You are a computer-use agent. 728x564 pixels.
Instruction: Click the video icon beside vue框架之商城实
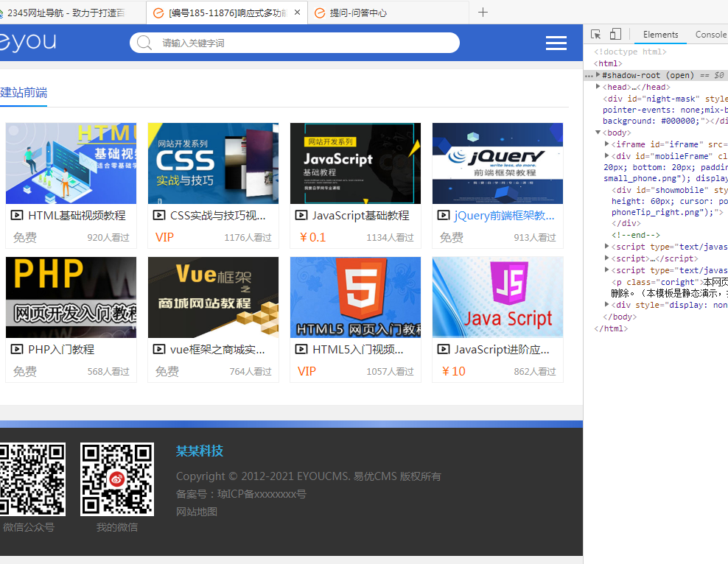158,349
